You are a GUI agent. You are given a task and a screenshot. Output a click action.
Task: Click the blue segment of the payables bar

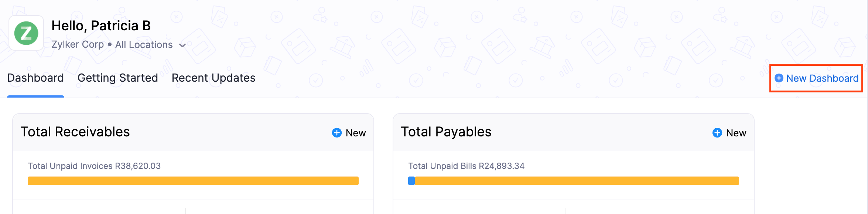pyautogui.click(x=411, y=181)
